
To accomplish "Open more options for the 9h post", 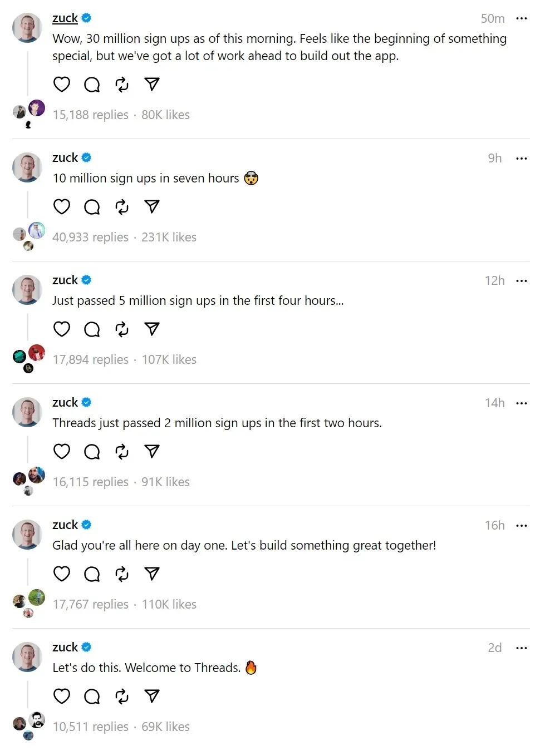I will 521,159.
